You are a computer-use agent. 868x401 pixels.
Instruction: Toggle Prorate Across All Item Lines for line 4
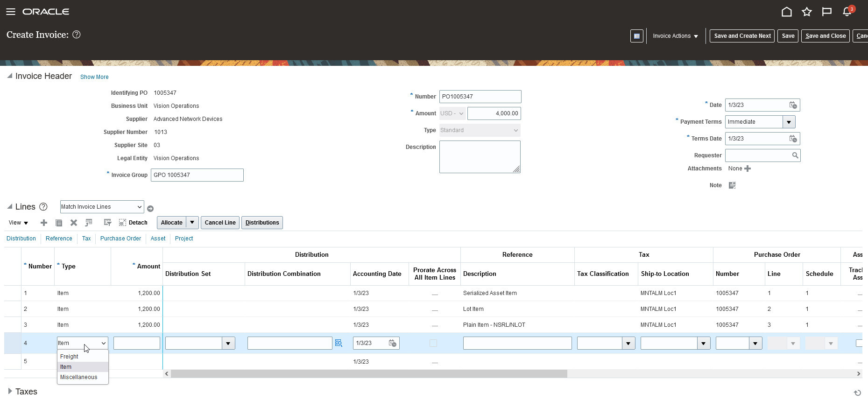[x=433, y=343]
